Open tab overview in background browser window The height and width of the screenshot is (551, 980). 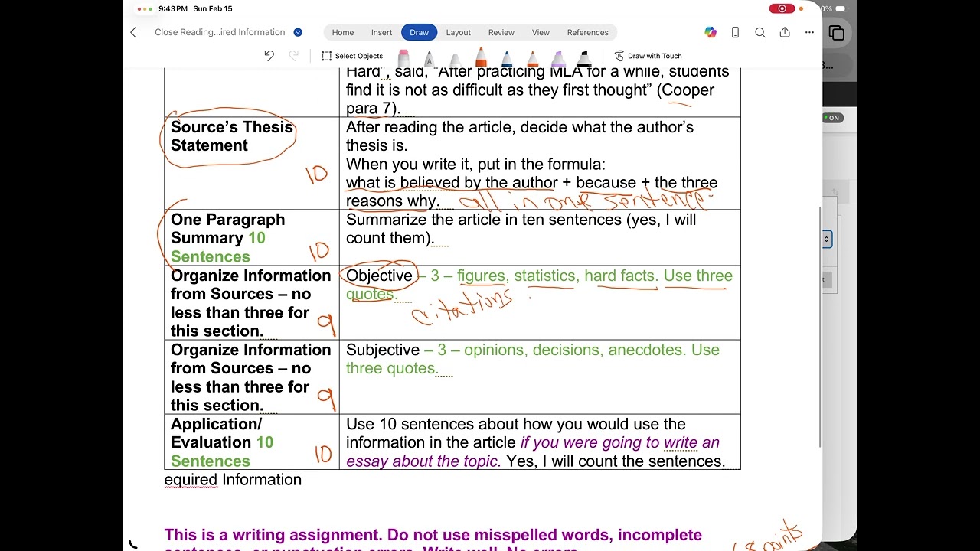pyautogui.click(x=837, y=33)
